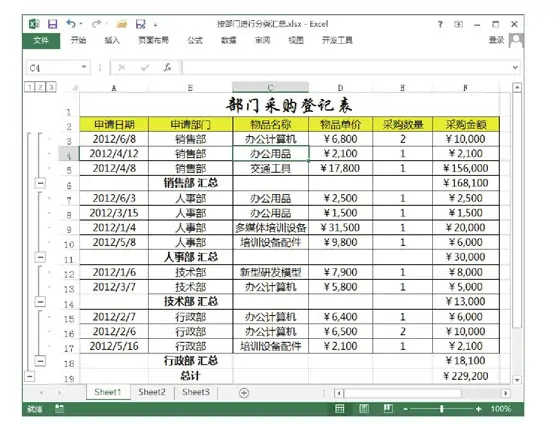Select the Sheet1 tab
Image resolution: width=560 pixels, height=424 pixels.
tap(108, 392)
